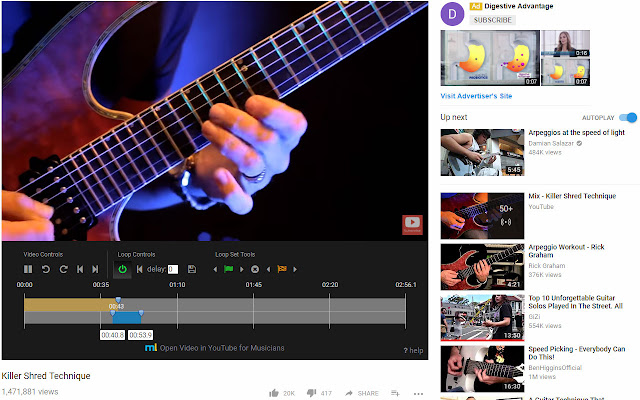Toggle the Autoplay switch
The image size is (640, 400).
point(628,118)
